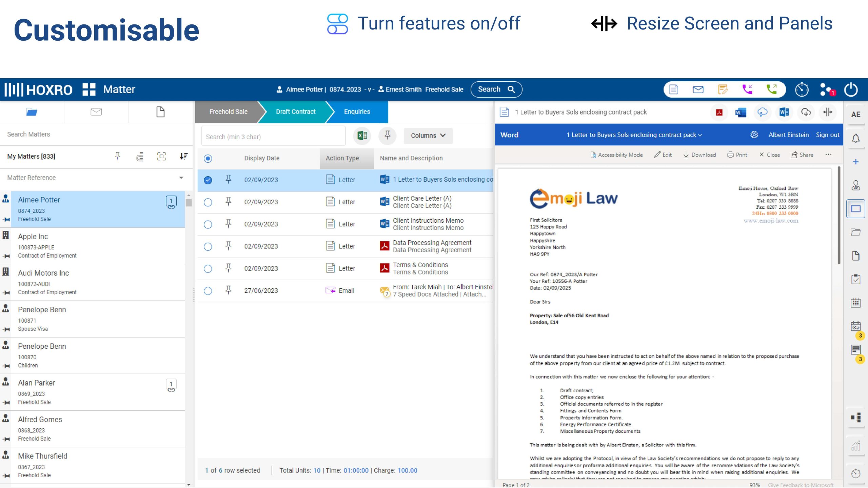Toggle the select-all radio in header

coord(208,158)
